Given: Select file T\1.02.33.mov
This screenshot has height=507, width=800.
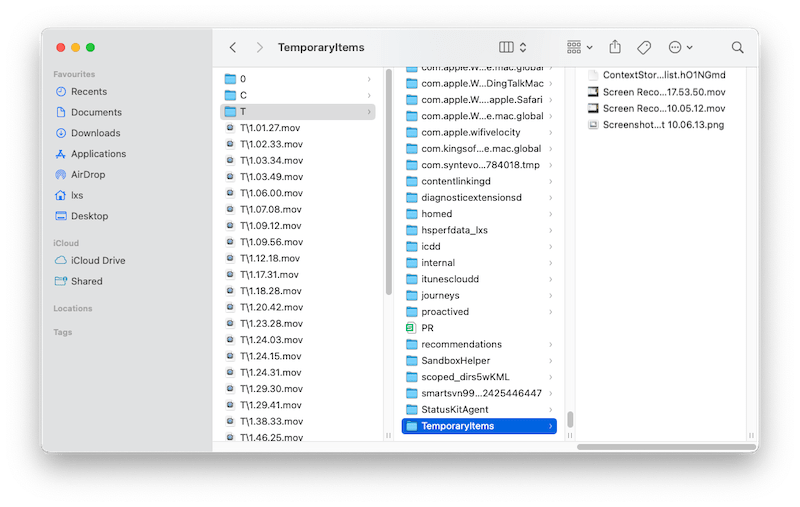Looking at the screenshot, I should pyautogui.click(x=298, y=144).
